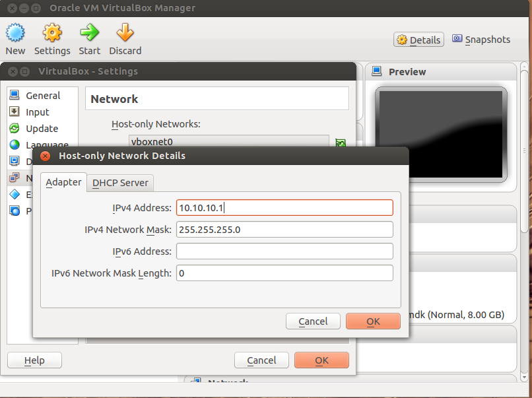Cancel the VirtualBox Settings window
This screenshot has width=532, height=398.
pos(261,360)
